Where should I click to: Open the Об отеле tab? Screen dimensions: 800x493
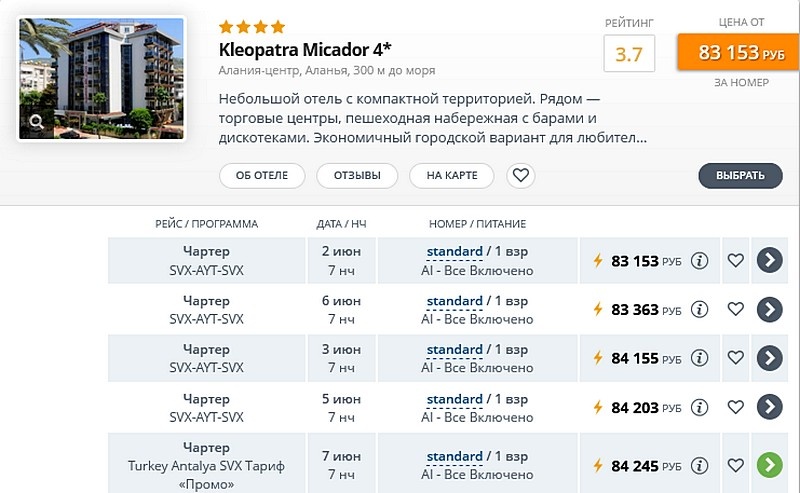262,175
